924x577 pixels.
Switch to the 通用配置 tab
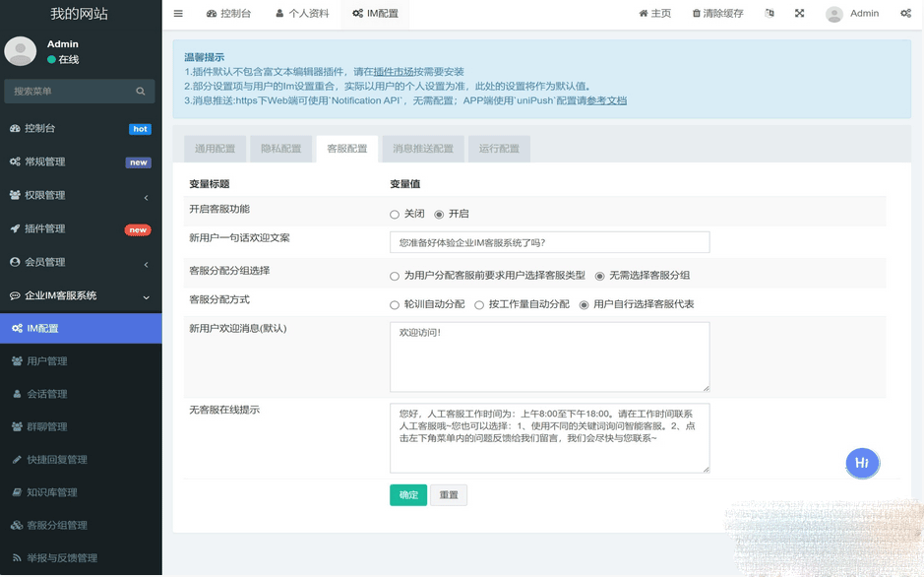click(215, 149)
